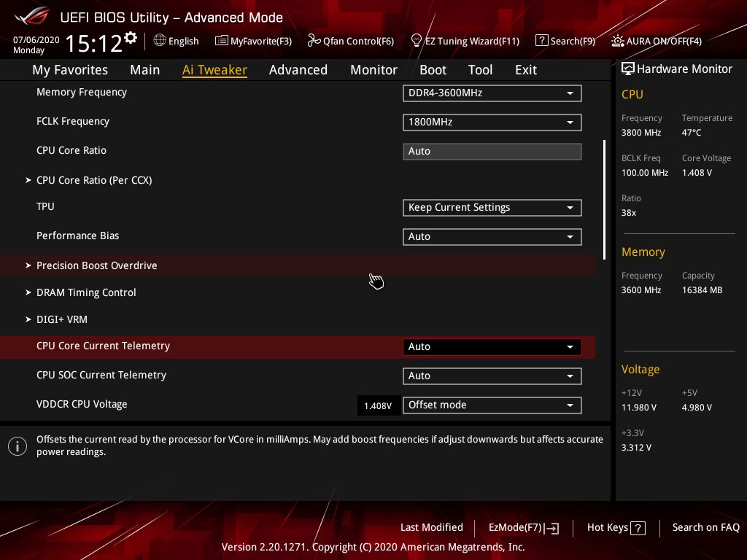The image size is (747, 560).
Task: Click the CPU Core Current Telemetry label
Action: [103, 346]
